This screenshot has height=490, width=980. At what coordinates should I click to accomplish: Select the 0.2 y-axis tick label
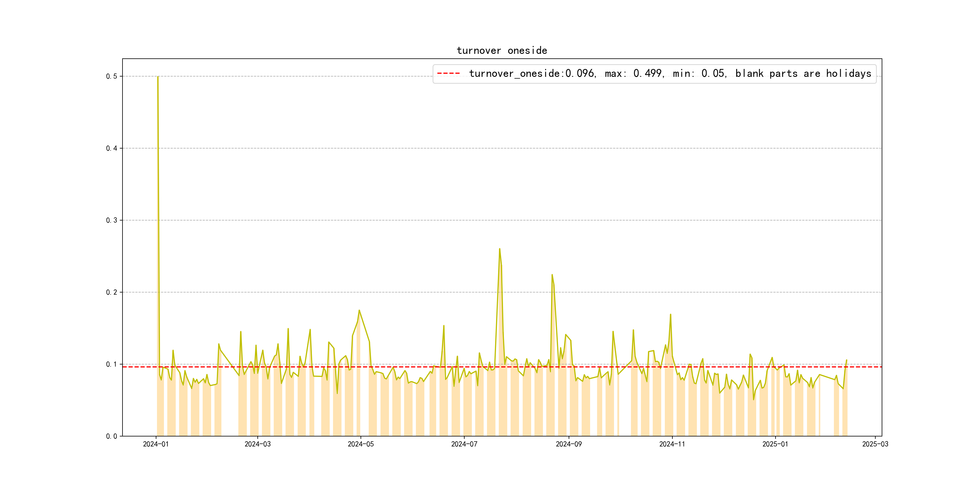pyautogui.click(x=112, y=292)
